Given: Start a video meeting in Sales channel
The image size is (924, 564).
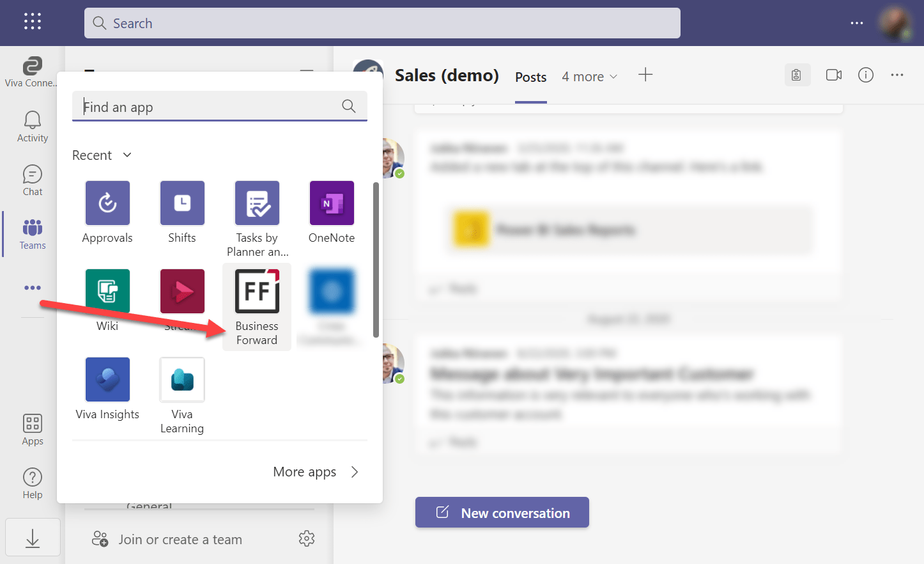Looking at the screenshot, I should (833, 75).
